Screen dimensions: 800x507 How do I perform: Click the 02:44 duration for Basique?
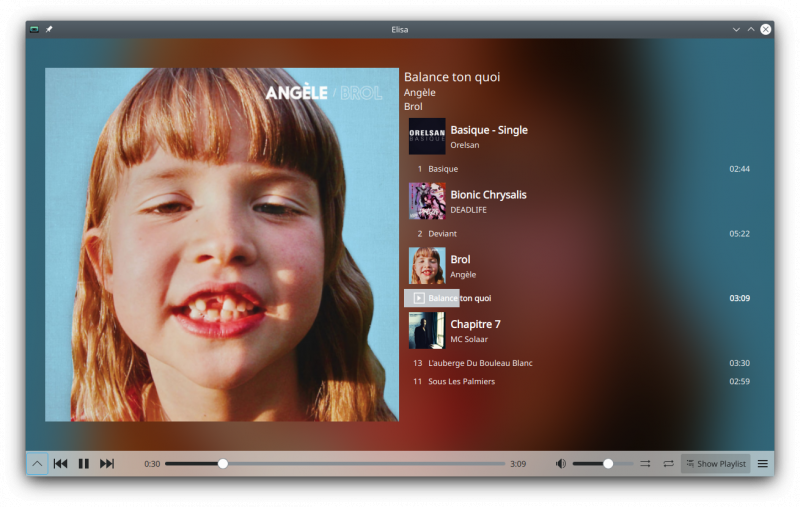[739, 169]
